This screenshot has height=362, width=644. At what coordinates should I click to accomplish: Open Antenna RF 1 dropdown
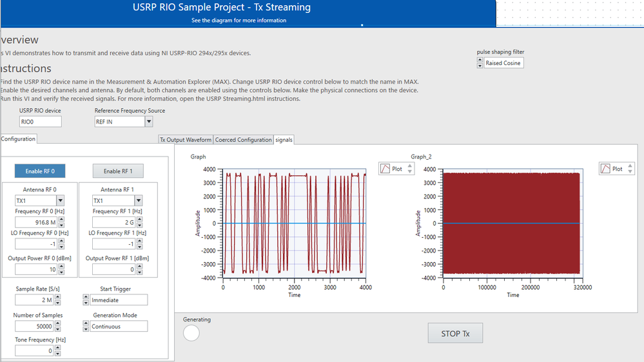click(139, 201)
